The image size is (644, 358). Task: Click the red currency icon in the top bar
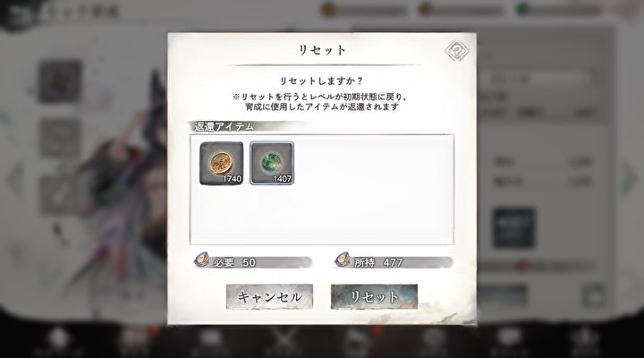425,10
